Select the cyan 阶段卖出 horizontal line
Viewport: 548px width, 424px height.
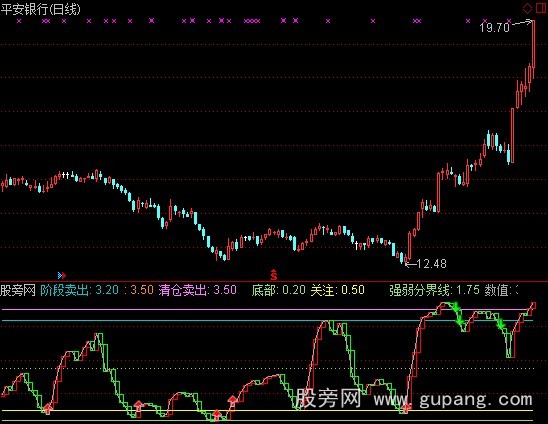click(x=267, y=320)
